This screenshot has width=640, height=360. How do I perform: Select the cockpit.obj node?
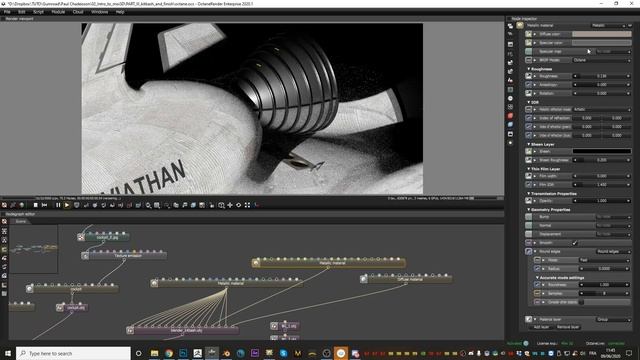[72, 307]
